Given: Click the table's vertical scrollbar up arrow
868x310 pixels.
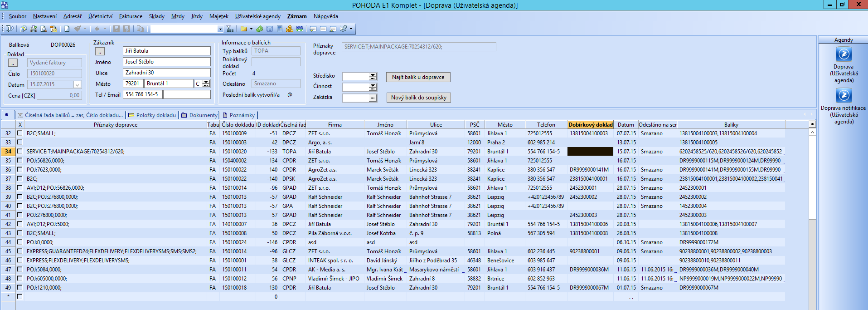Looking at the screenshot, I should point(812,133).
